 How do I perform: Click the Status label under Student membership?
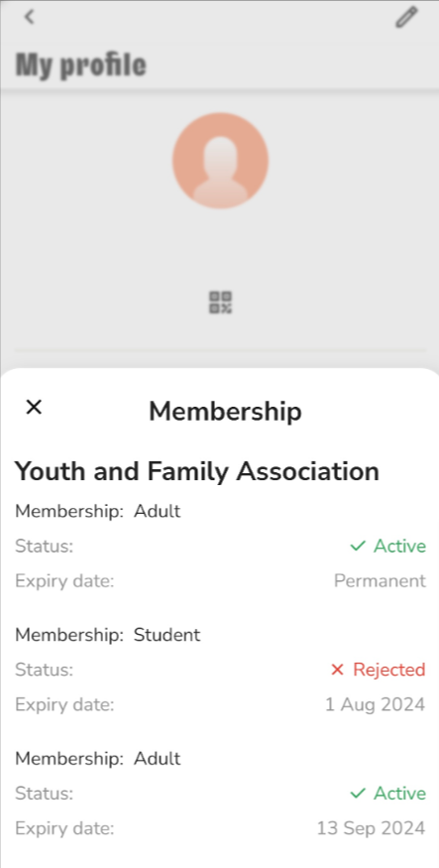coord(45,670)
